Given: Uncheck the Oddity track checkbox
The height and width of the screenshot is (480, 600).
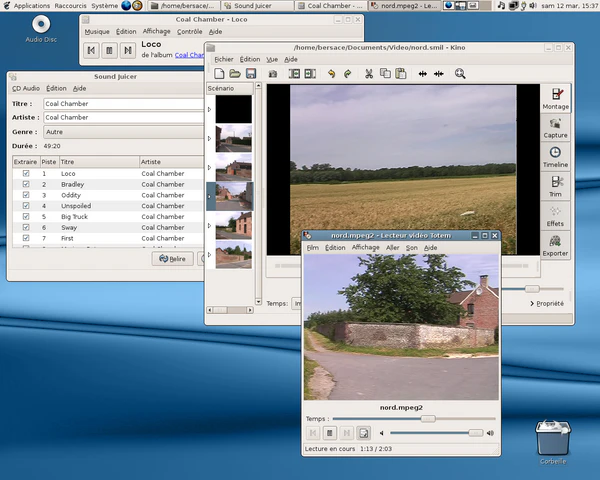Looking at the screenshot, I should pyautogui.click(x=26, y=195).
